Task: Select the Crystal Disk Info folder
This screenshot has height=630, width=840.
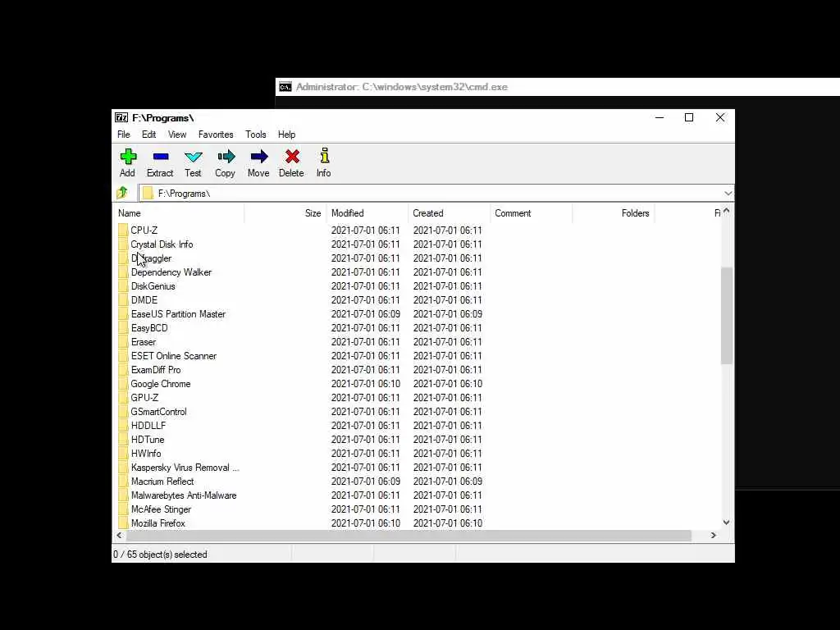Action: (162, 244)
